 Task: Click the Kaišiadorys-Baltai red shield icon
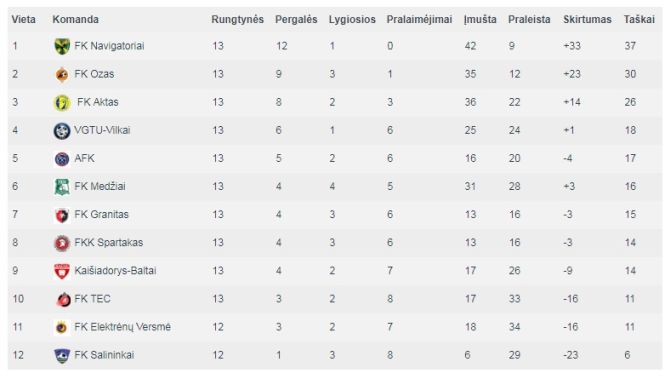pyautogui.click(x=62, y=272)
